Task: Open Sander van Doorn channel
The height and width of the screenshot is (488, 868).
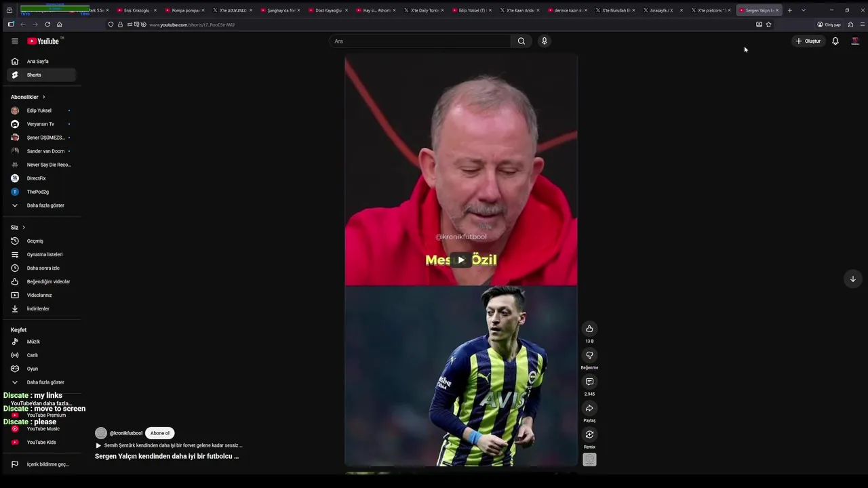Action: [x=41, y=151]
